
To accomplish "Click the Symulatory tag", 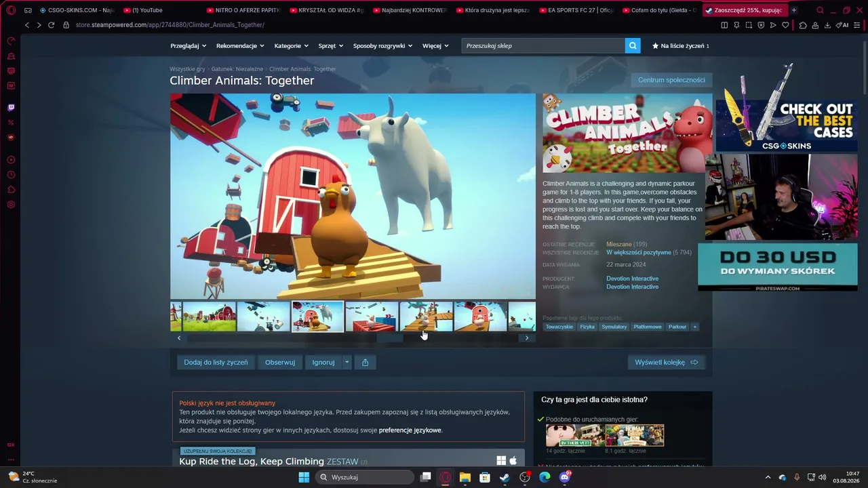I will pyautogui.click(x=614, y=327).
